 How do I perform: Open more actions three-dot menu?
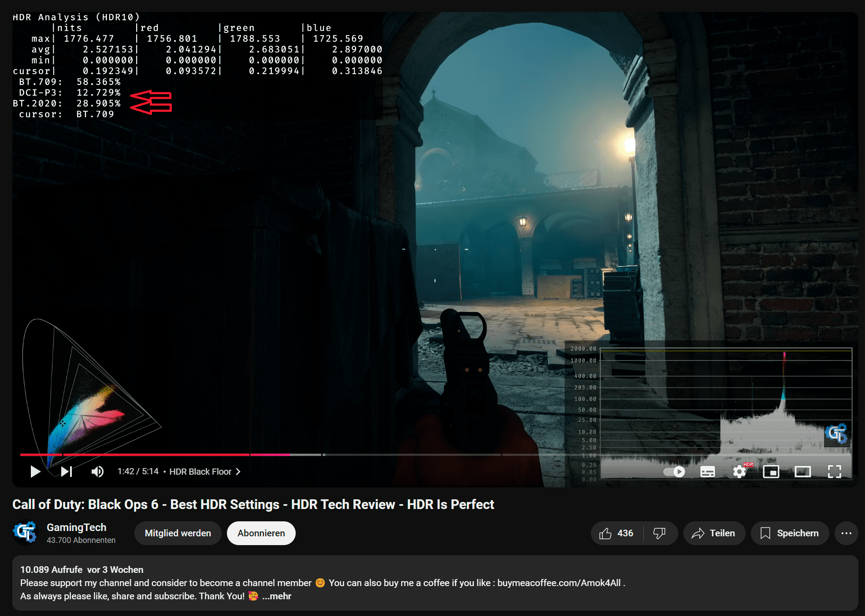point(846,533)
